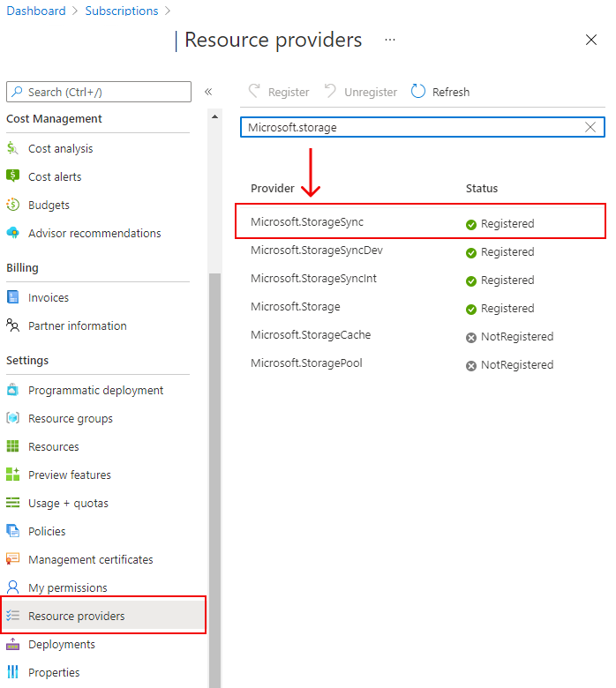616x688 pixels.
Task: Click green check icon for Microsoft.StorageSync
Action: (471, 225)
